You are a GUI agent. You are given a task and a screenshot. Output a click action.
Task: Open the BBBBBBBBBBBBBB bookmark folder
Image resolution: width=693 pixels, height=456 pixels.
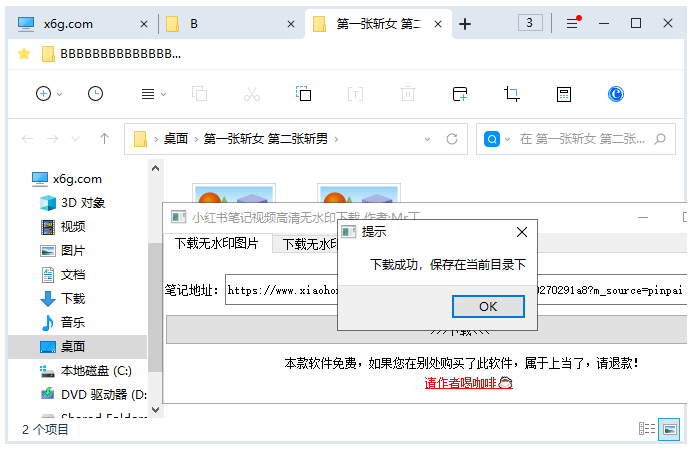110,54
